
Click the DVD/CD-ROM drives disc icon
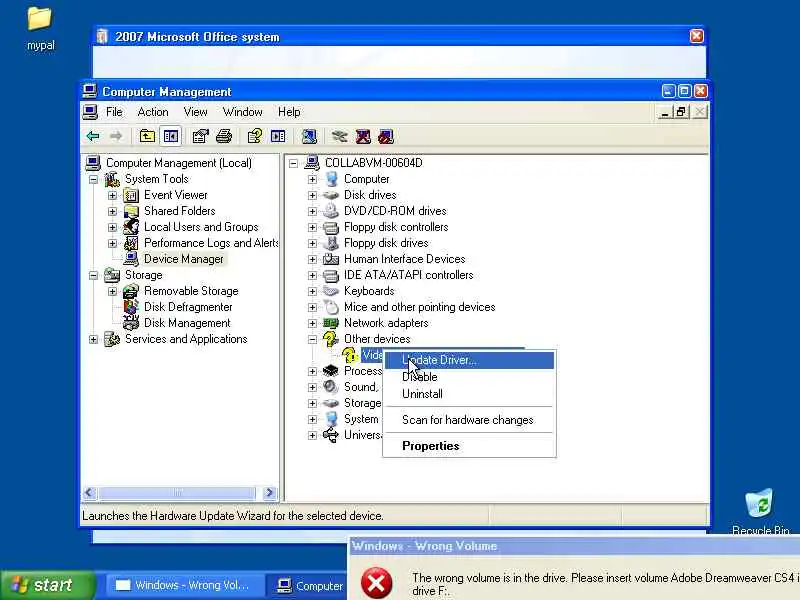331,211
